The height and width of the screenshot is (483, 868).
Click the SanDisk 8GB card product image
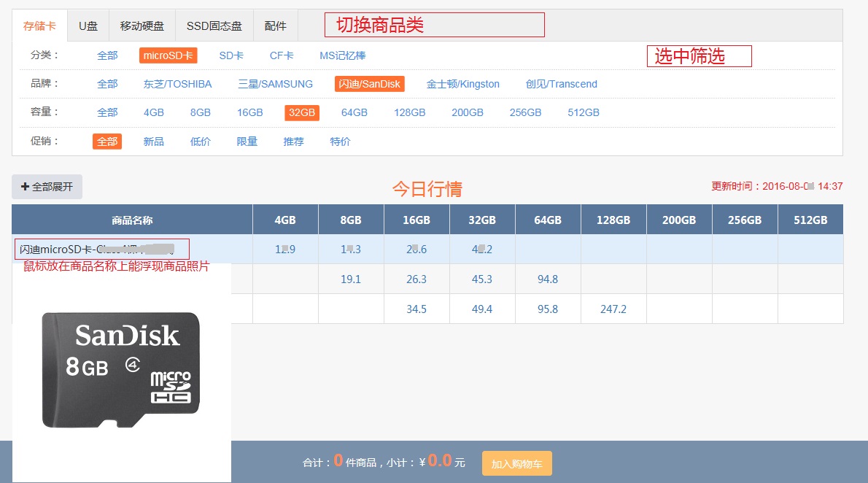coord(121,369)
